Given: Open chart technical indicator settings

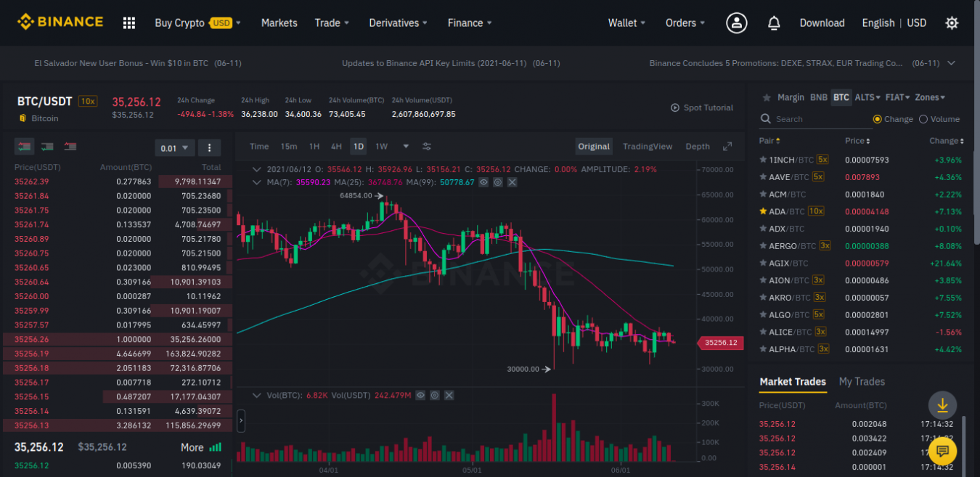Looking at the screenshot, I should coord(427,147).
